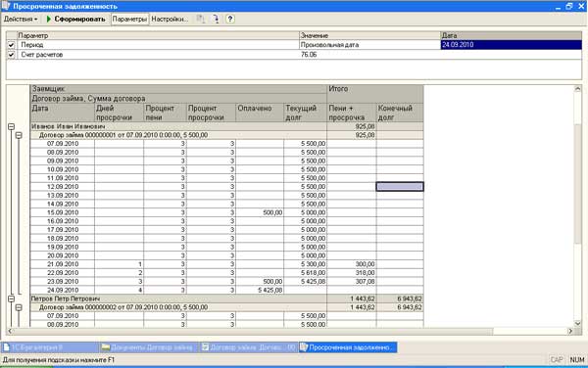This screenshot has height=368, width=588.
Task: Click the vertical scrollbar down arrow
Action: 577,323
